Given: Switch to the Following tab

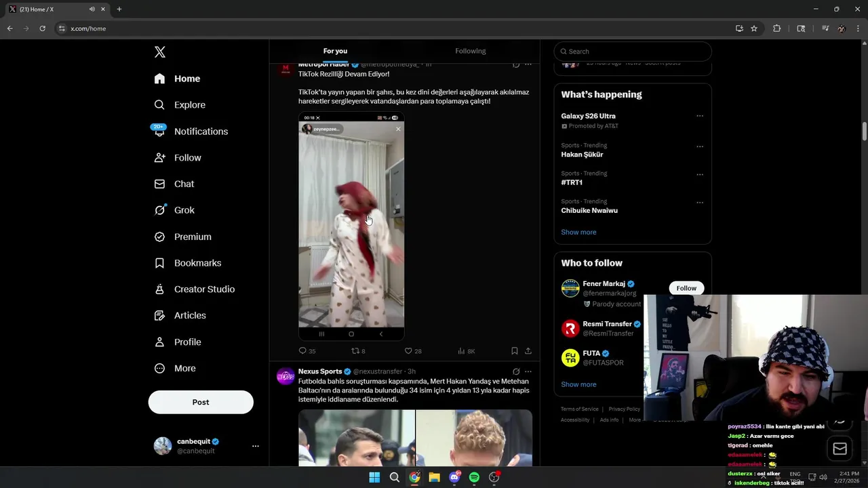Looking at the screenshot, I should [x=471, y=51].
